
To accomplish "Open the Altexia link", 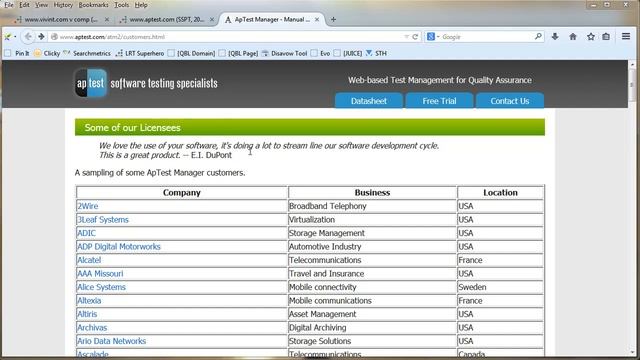I will (x=89, y=300).
